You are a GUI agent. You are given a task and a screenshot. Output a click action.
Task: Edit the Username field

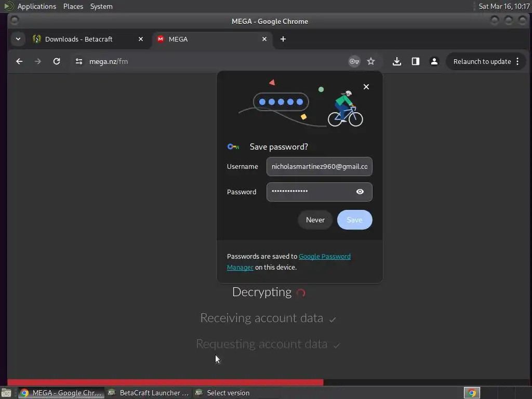tap(320, 167)
